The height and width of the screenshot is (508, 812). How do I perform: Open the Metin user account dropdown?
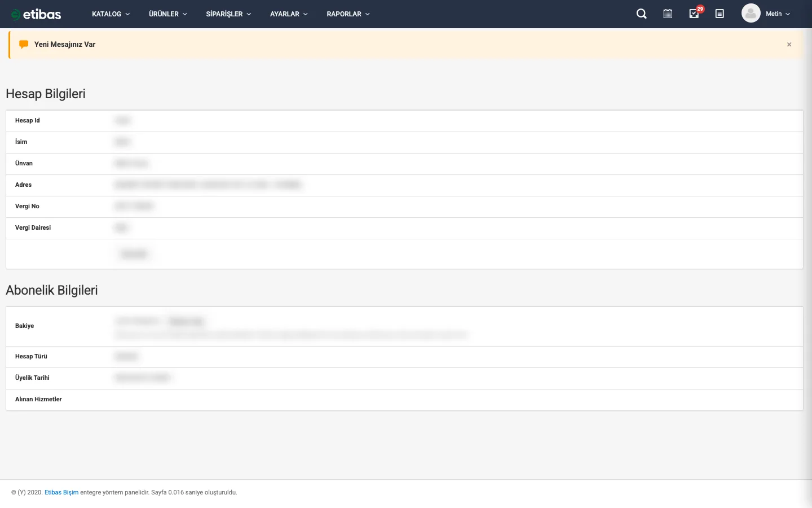click(x=778, y=14)
